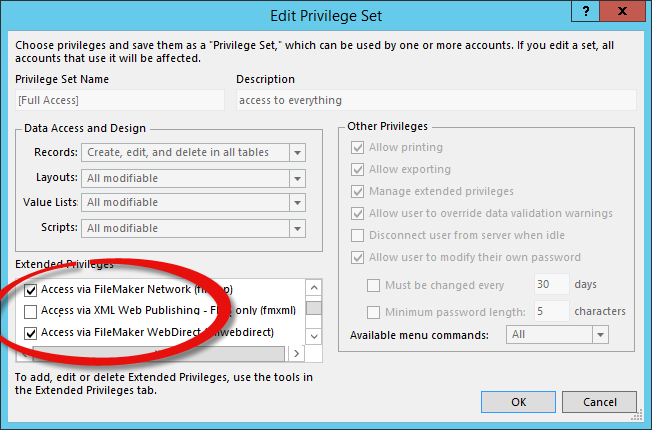652x430 pixels.
Task: Click the Cancel button
Action: click(x=599, y=402)
